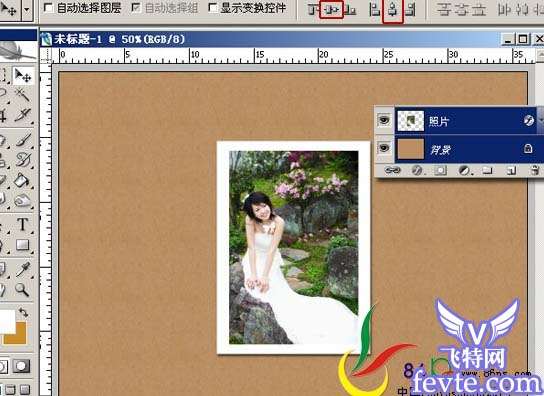Click align horizontal centers icon
The image size is (544, 396).
point(393,10)
